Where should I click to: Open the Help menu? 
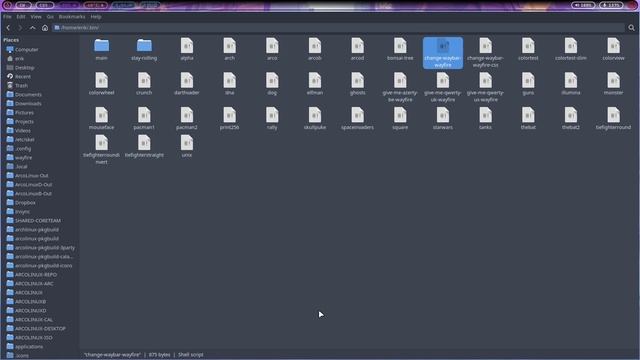96,17
